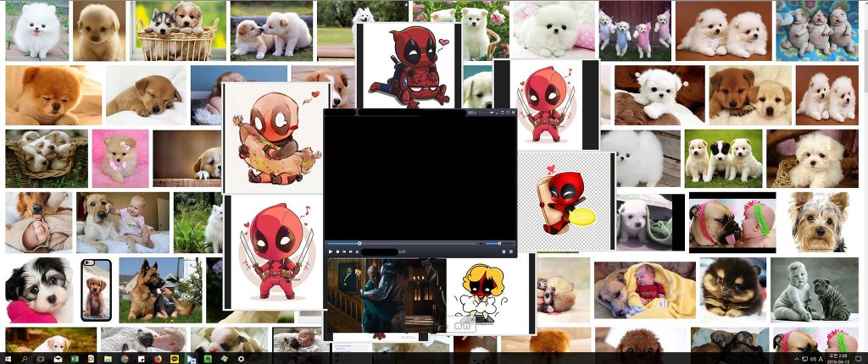Toggle the S/W decoder label in player
The width and height of the screenshot is (868, 364).
click(402, 251)
